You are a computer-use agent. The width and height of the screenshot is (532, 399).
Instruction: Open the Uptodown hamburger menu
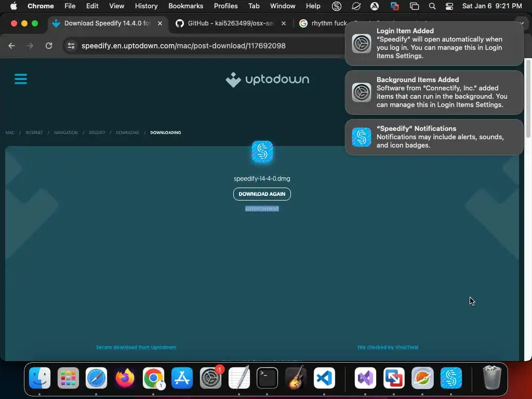[21, 79]
